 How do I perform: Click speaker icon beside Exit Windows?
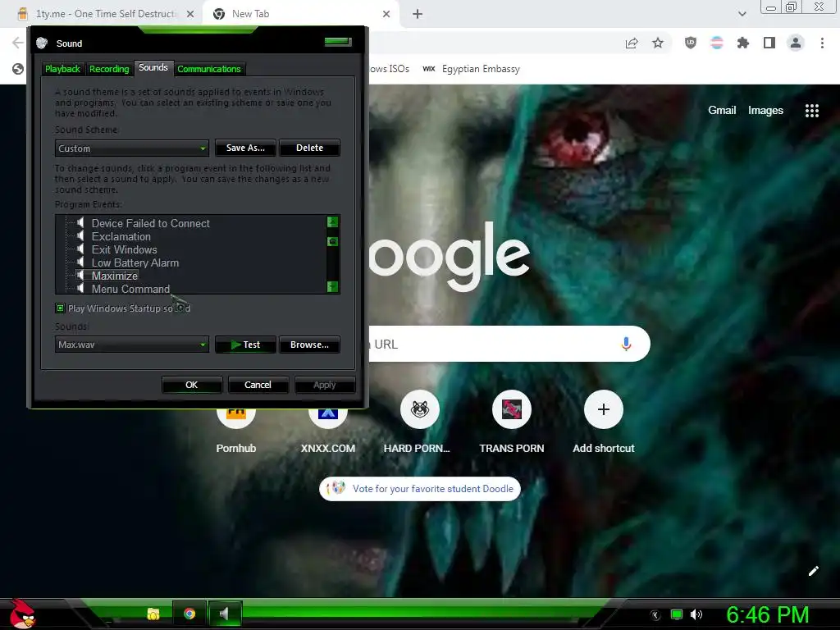pos(80,249)
